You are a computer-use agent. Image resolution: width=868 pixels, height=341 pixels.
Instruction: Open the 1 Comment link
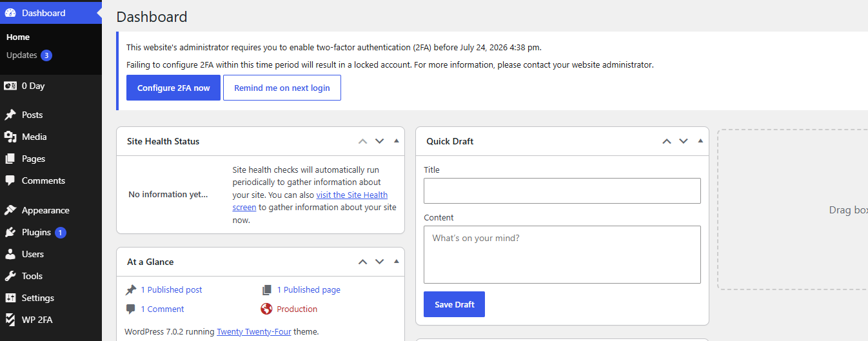click(163, 309)
